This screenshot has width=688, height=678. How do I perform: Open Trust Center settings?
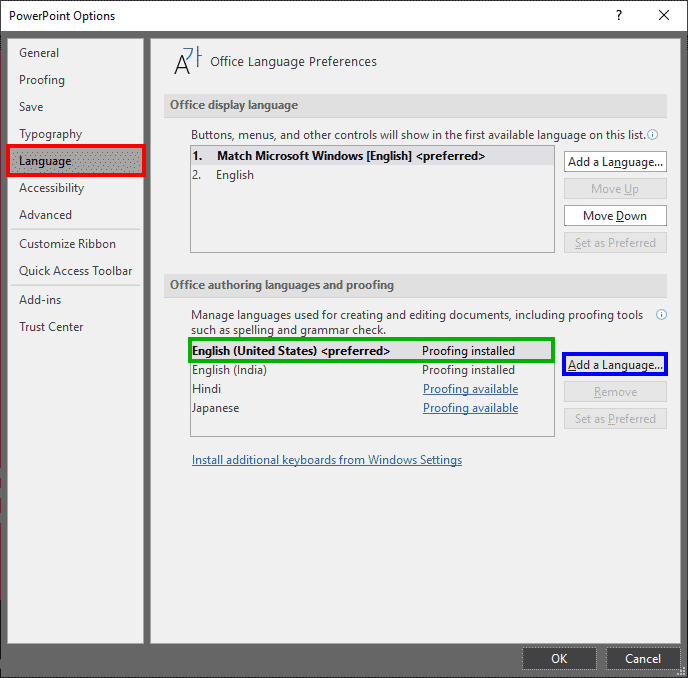click(x=75, y=327)
